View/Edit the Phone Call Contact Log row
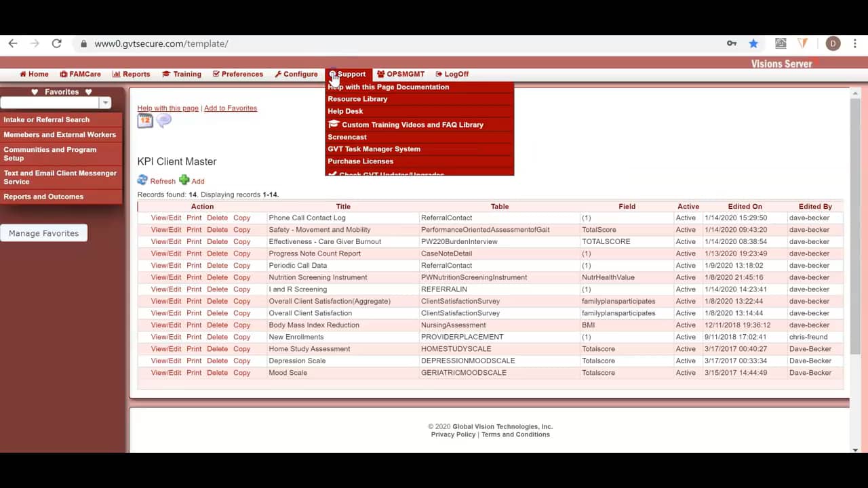This screenshot has width=868, height=488. 166,218
